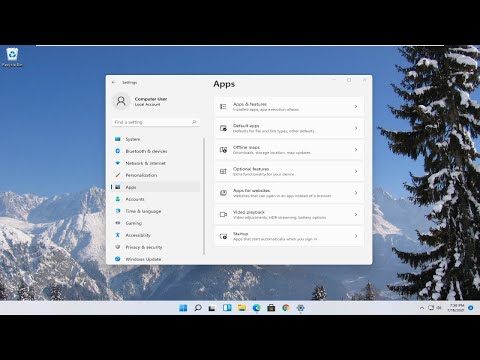
Task: Open Apps & features
Action: pyautogui.click(x=289, y=106)
